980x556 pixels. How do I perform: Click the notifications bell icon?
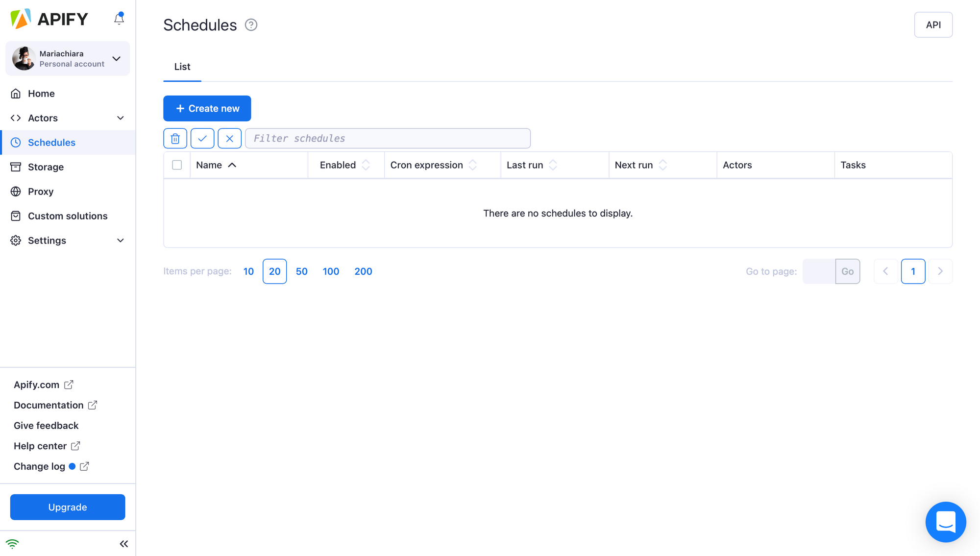(119, 19)
